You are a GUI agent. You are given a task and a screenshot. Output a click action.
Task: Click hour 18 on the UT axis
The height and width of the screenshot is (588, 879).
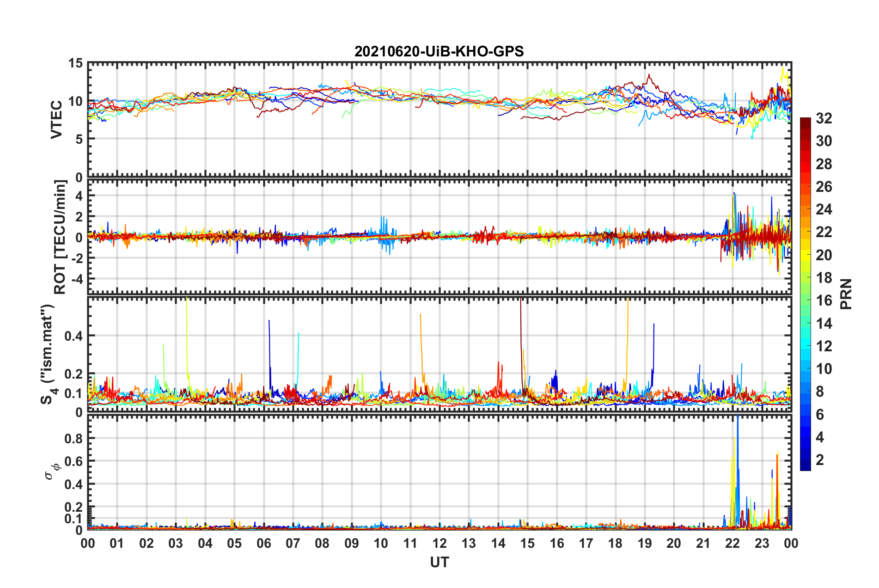pos(615,543)
